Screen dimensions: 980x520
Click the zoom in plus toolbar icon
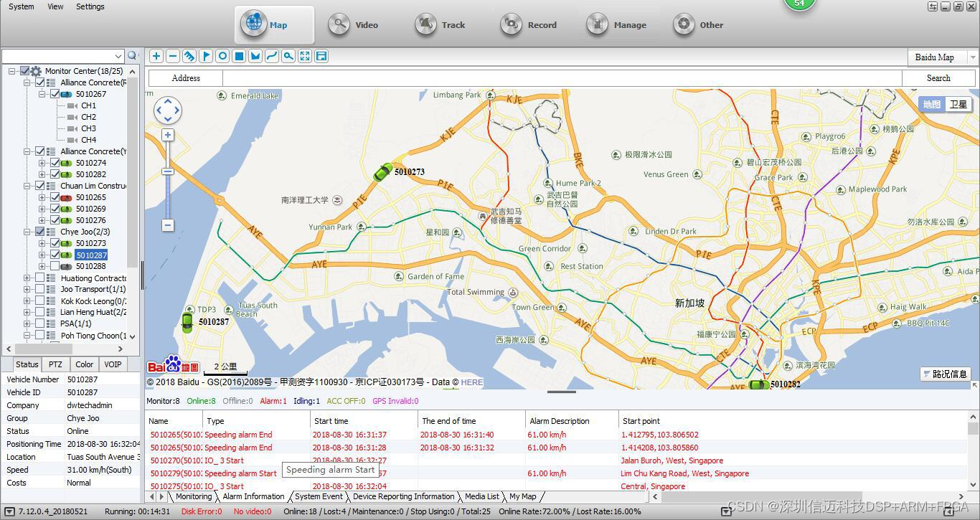point(156,56)
